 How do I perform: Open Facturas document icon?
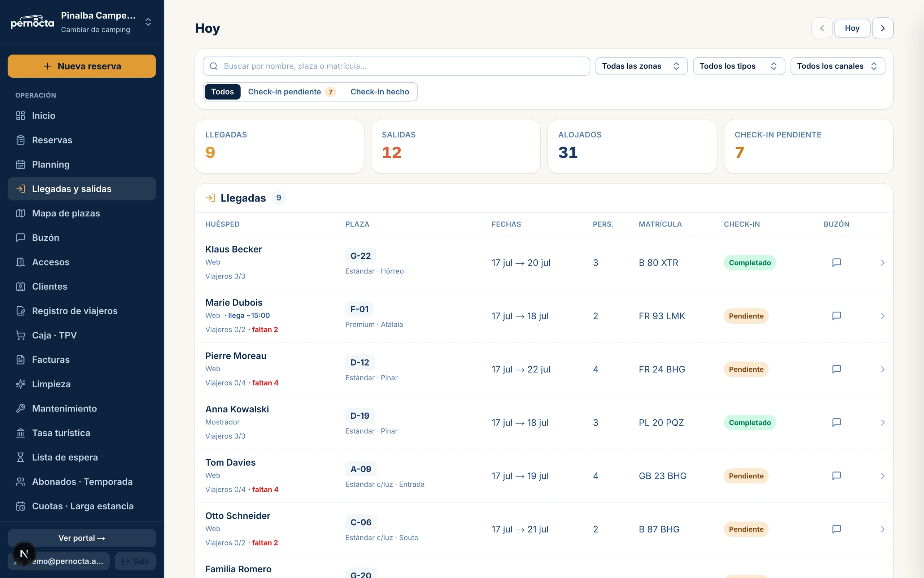tap(21, 360)
